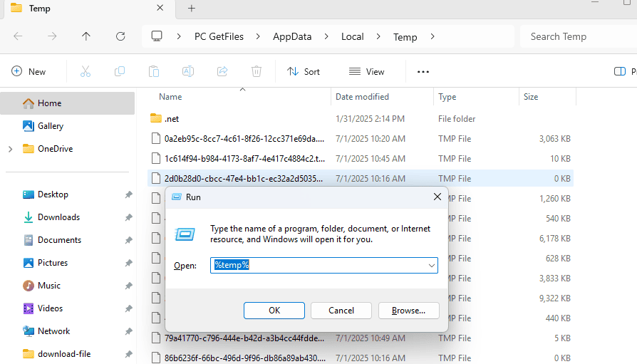The height and width of the screenshot is (364, 637).
Task: Expand the OneDrive tree node
Action: click(11, 149)
